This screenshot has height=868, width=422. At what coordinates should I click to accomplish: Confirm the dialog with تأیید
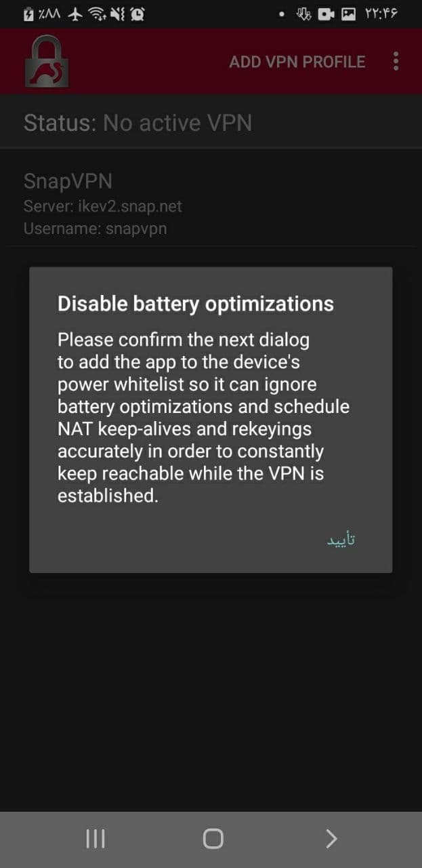click(341, 540)
